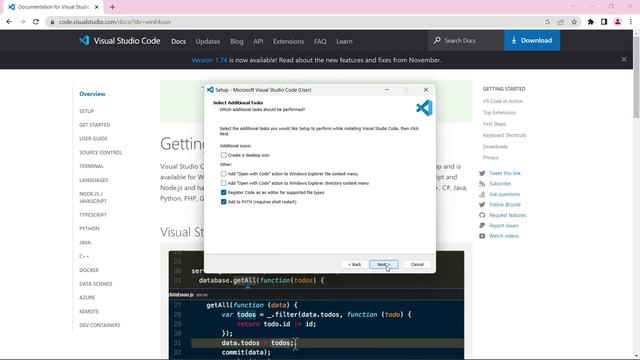
Task: Click the Search Docs field
Action: tap(466, 40)
